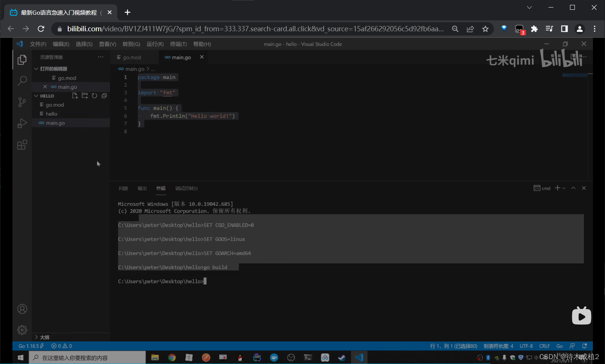Open the 终端(T) menu
This screenshot has width=605, height=364.
[178, 44]
